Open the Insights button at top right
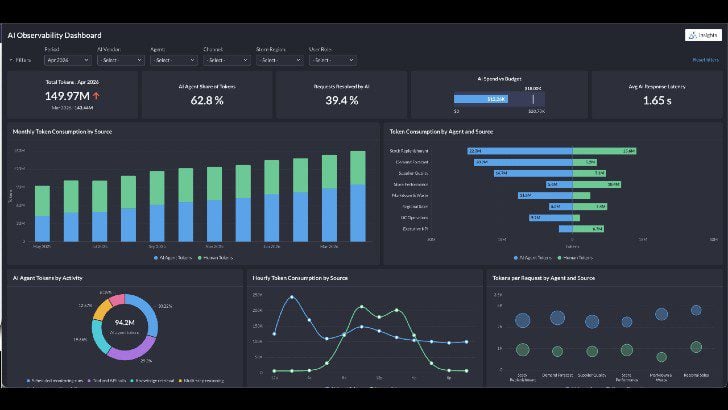The width and height of the screenshot is (728, 410). [x=703, y=35]
